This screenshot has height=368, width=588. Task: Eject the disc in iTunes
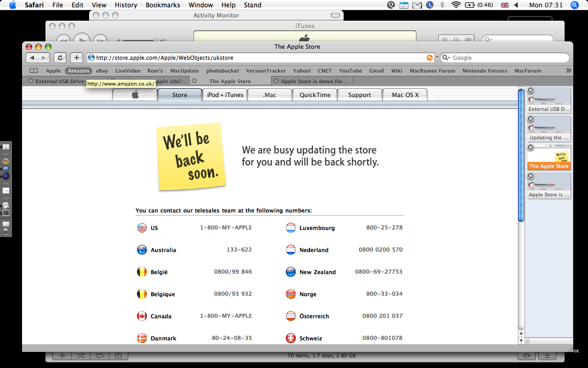point(547,356)
